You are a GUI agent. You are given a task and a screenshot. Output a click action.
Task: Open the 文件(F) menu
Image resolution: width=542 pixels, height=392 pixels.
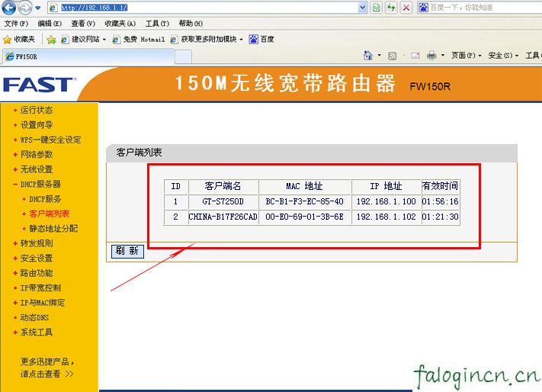tap(16, 24)
